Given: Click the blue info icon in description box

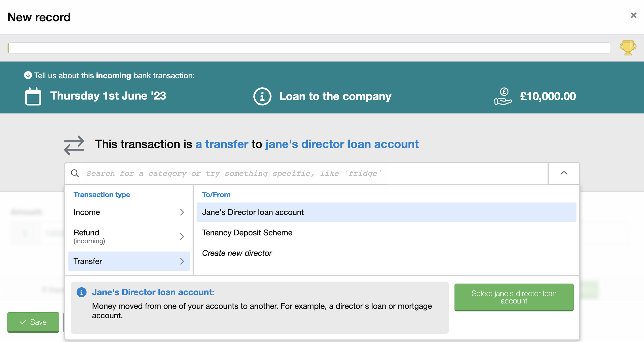Looking at the screenshot, I should click(82, 292).
